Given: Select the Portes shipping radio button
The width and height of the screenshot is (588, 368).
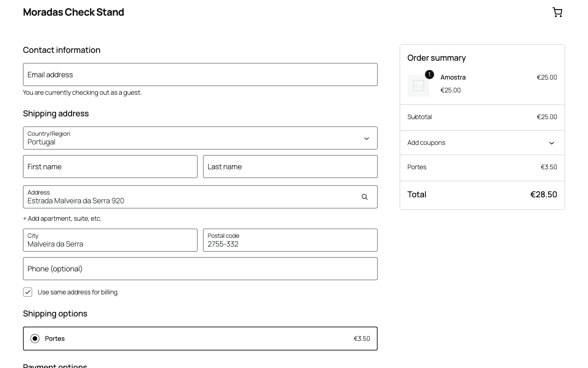Looking at the screenshot, I should coord(35,339).
